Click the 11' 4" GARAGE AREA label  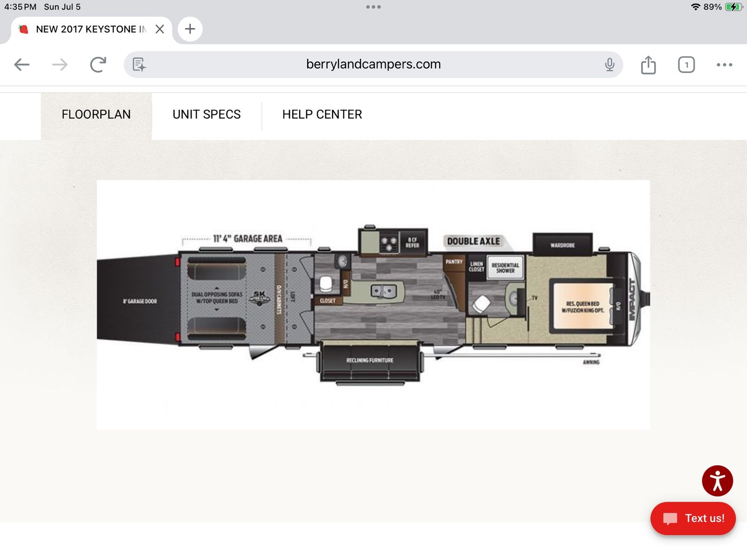point(247,238)
